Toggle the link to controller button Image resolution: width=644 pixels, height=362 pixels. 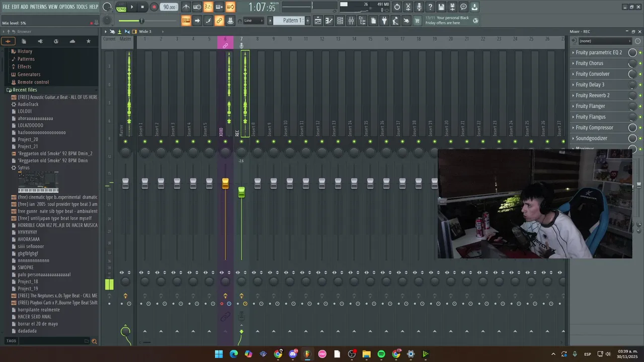219,21
